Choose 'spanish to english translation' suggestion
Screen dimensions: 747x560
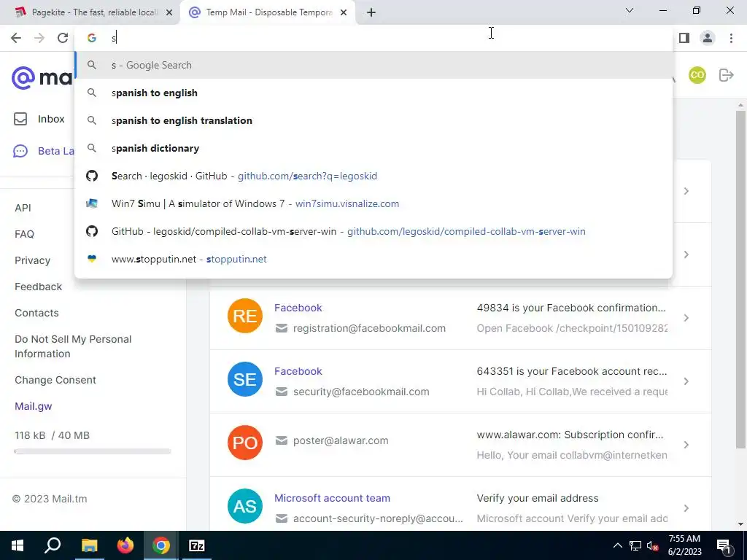pyautogui.click(x=373, y=120)
